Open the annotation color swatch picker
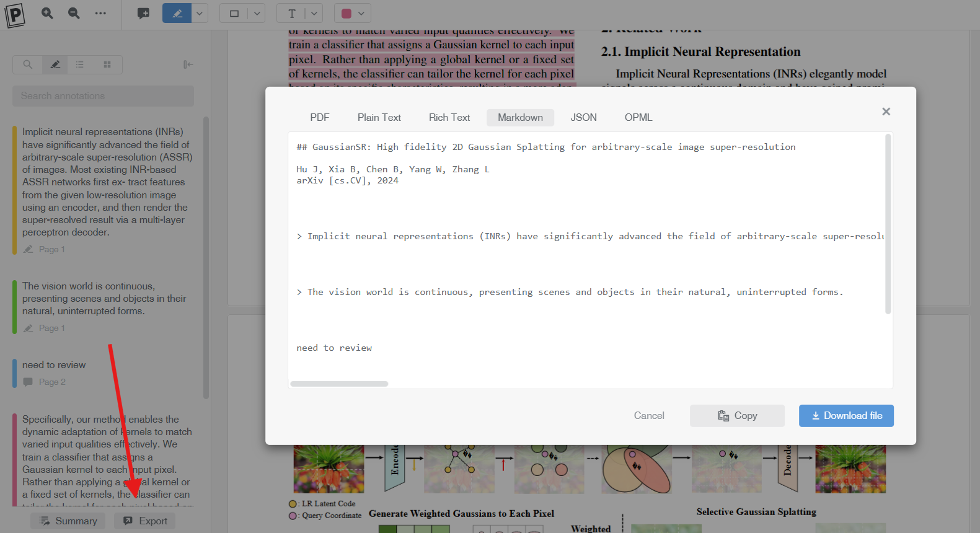The height and width of the screenshot is (533, 980). click(x=353, y=13)
